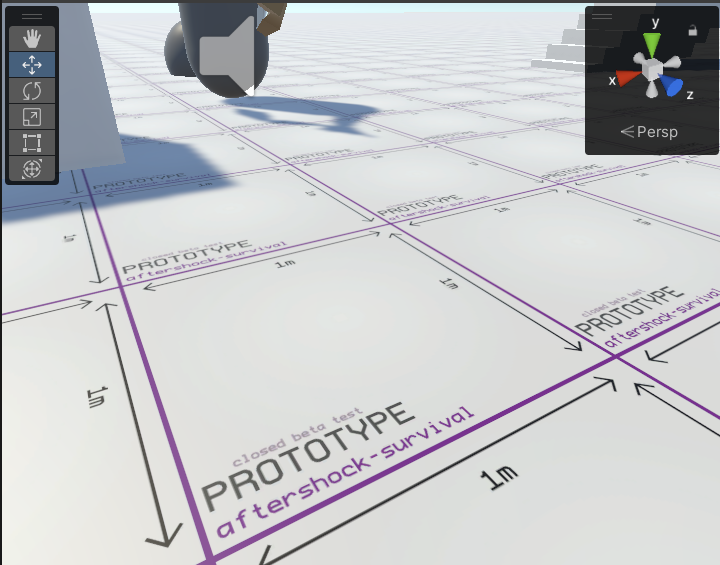Select the Hand (View) tool
This screenshot has height=565, width=720.
pyautogui.click(x=31, y=39)
